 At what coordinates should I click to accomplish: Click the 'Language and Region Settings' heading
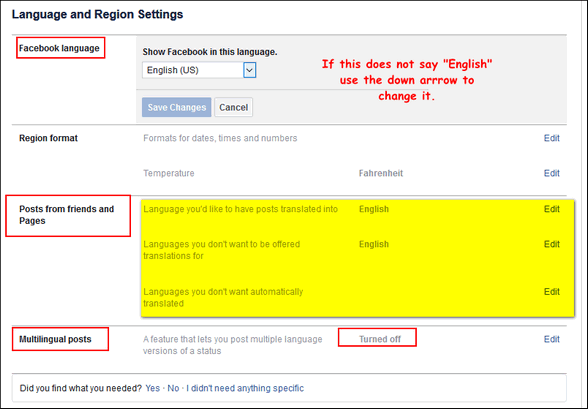[98, 14]
